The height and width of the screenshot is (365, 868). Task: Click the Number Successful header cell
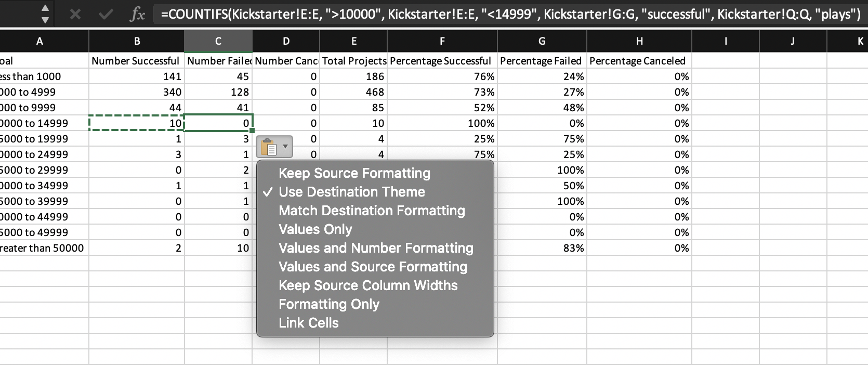[137, 61]
